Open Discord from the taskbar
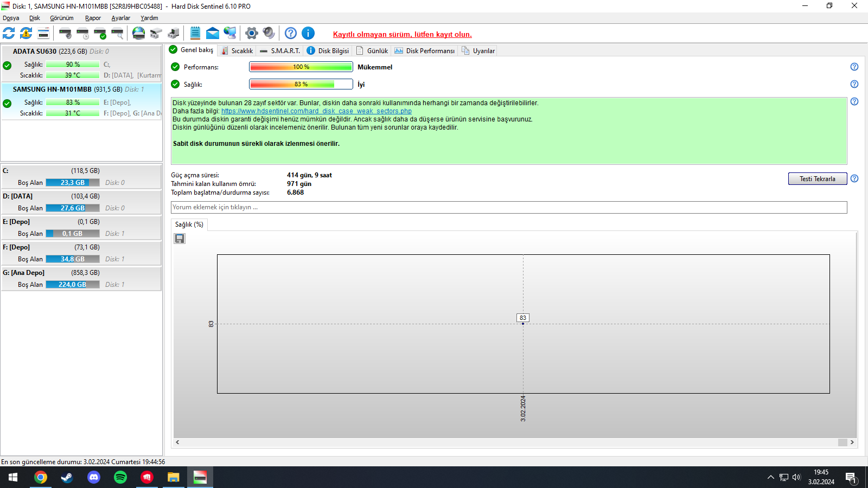 coord(94,477)
